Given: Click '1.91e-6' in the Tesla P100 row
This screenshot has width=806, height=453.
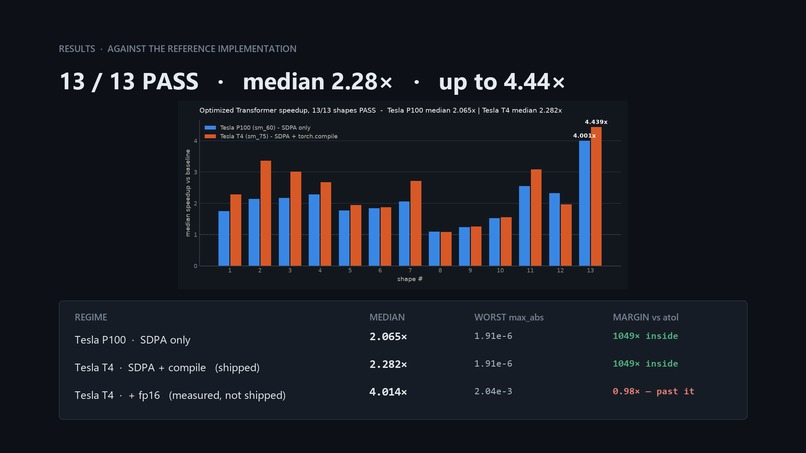Looking at the screenshot, I should tap(493, 336).
